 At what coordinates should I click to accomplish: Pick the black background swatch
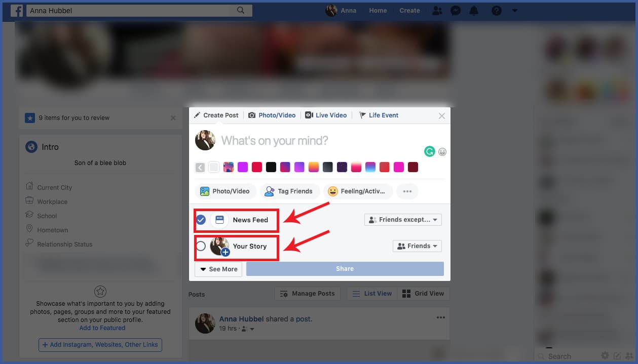click(x=271, y=167)
